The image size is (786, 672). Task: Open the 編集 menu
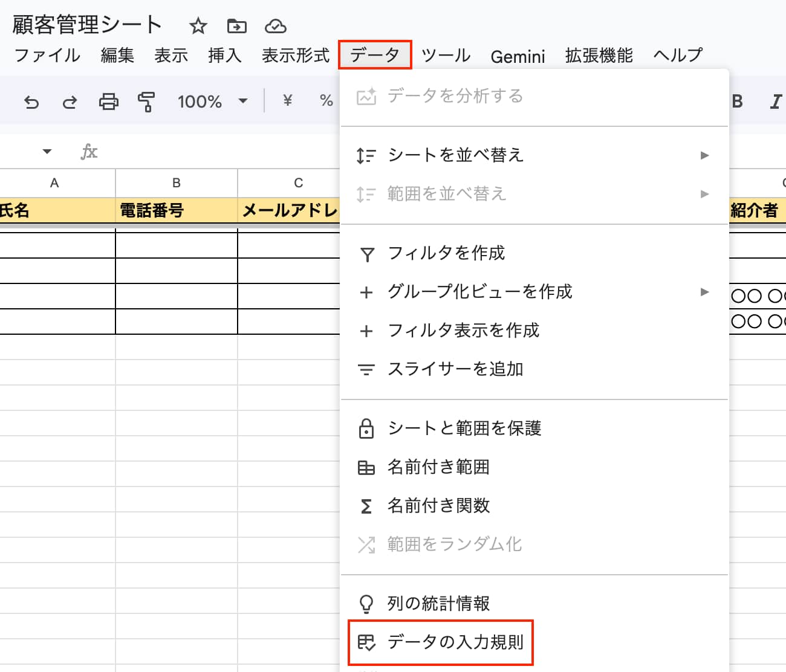[117, 56]
